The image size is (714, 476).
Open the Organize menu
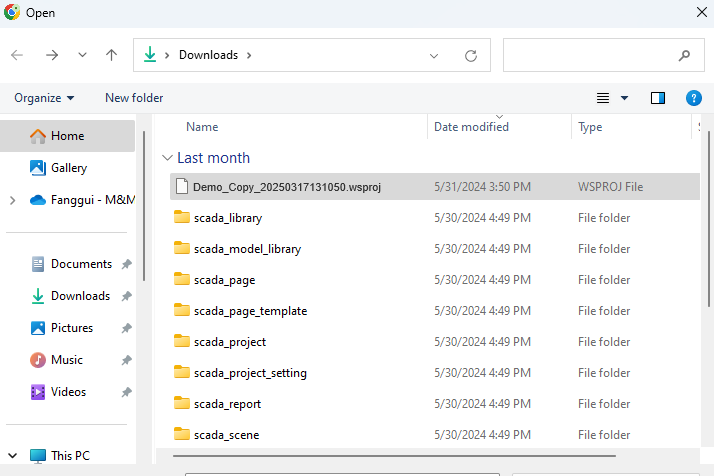44,98
